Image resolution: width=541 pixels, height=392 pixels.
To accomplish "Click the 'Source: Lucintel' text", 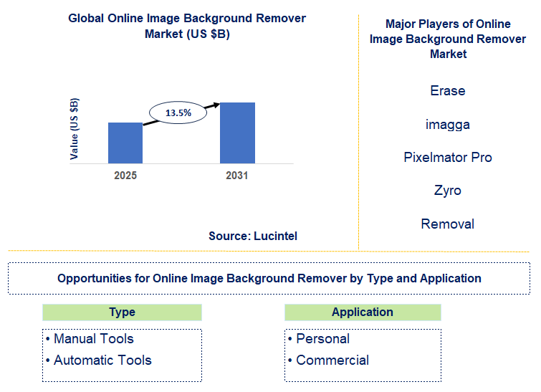I will point(253,236).
